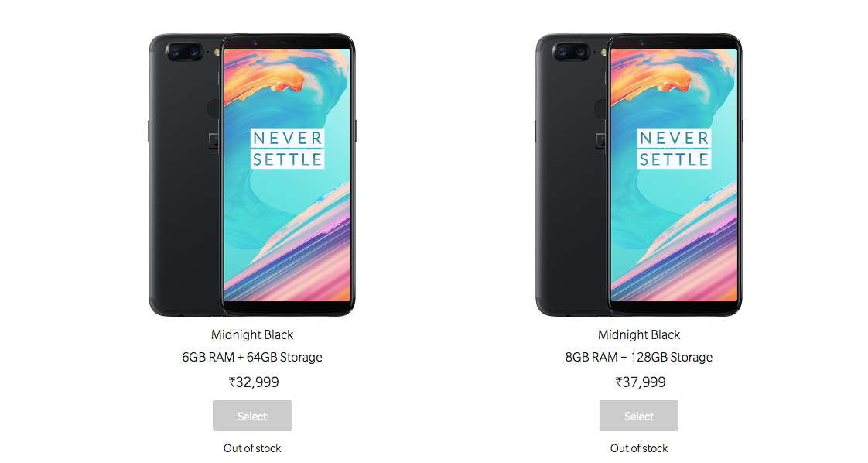Click left Midnight Black color name

pos(252,334)
